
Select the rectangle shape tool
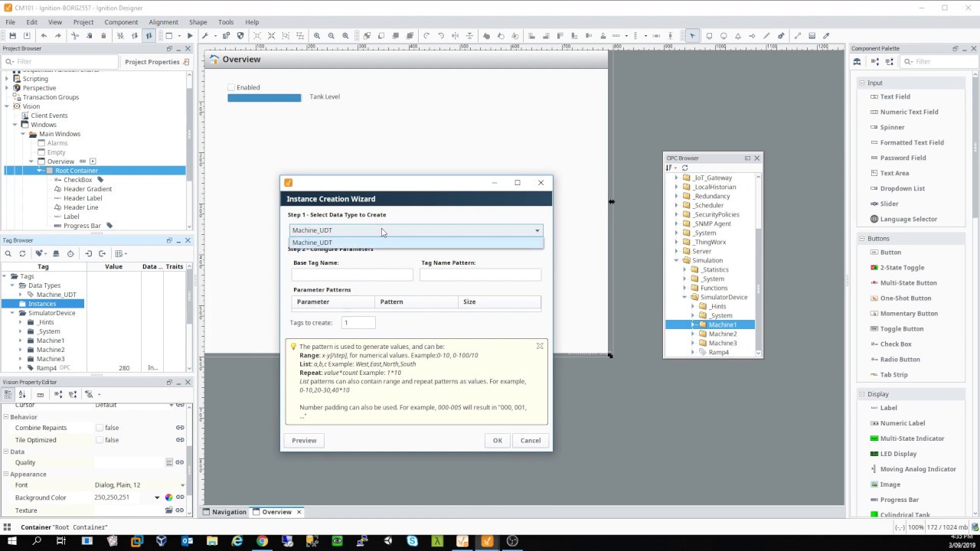(709, 35)
